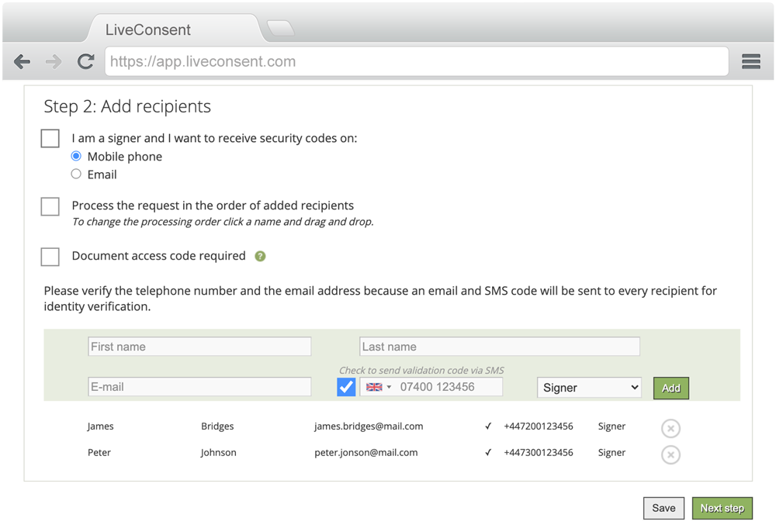This screenshot has height=532, width=776.
Task: Remove recipient Peter Johnson
Action: (670, 454)
